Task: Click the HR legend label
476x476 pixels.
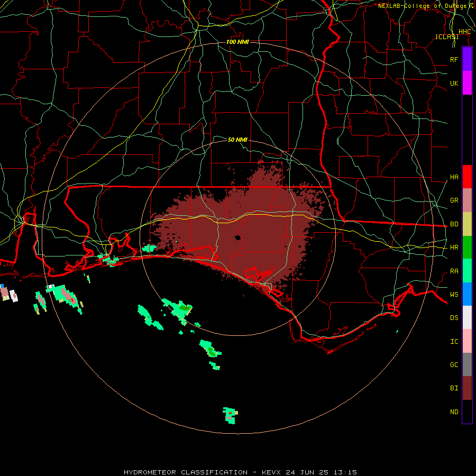Action: click(454, 248)
